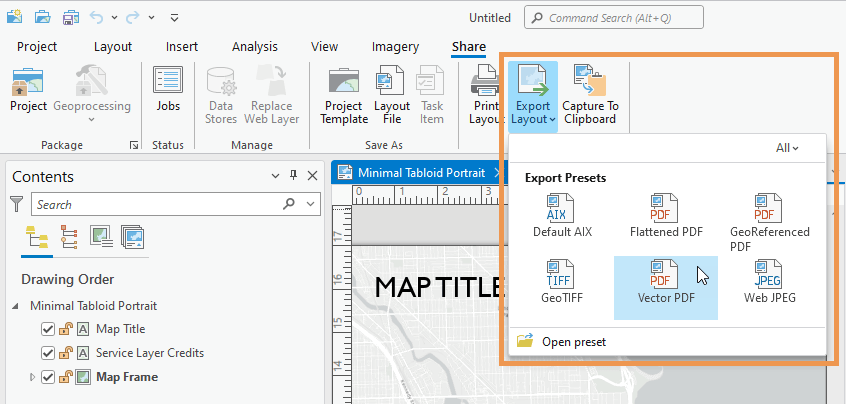Save as Project Template
This screenshot has height=404, width=846.
pos(344,95)
